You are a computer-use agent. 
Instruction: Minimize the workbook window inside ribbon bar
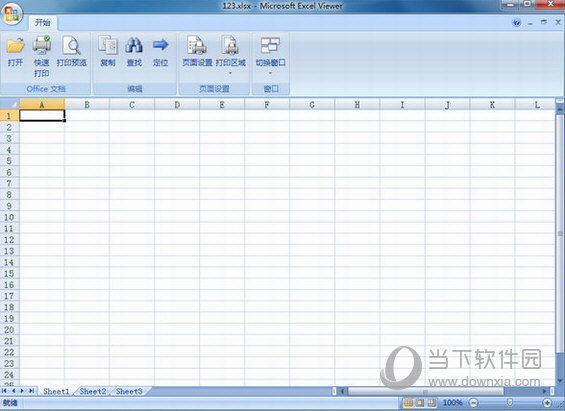pyautogui.click(x=530, y=23)
